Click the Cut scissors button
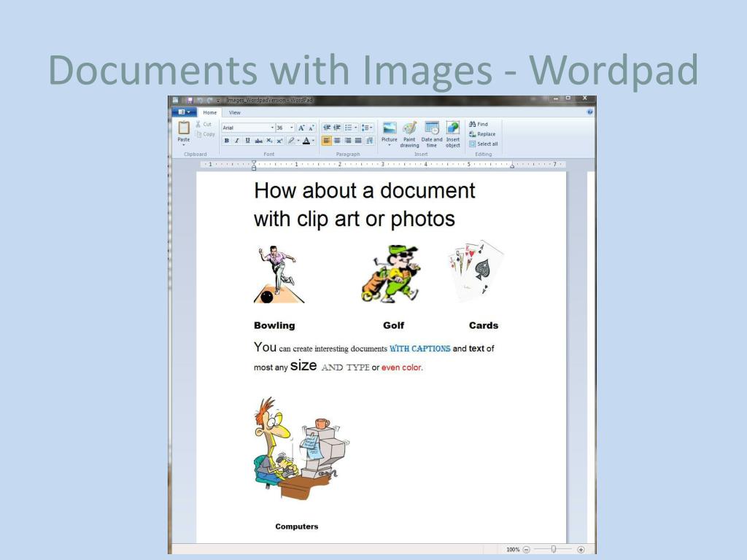 tap(204, 124)
